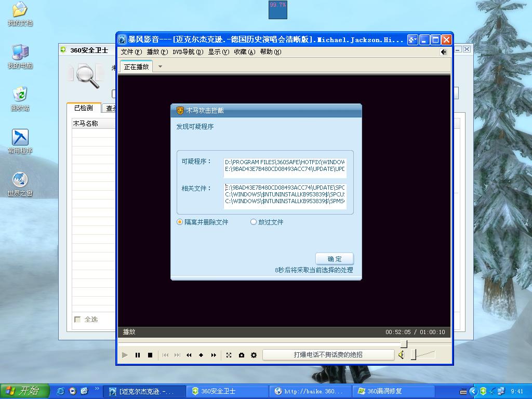Adjust the volume slider handle
The width and height of the screenshot is (532, 399).
tap(413, 354)
